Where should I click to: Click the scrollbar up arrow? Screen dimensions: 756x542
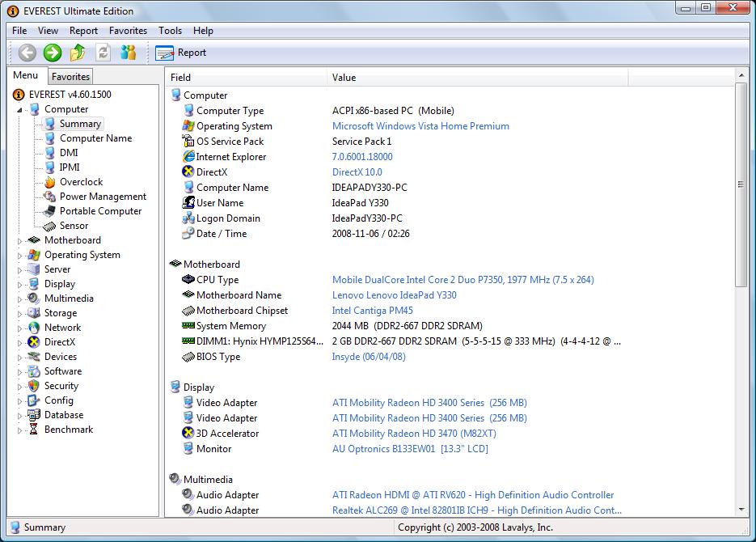pos(741,75)
